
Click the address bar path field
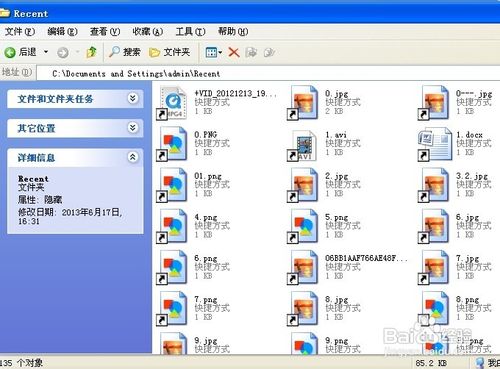coord(268,73)
